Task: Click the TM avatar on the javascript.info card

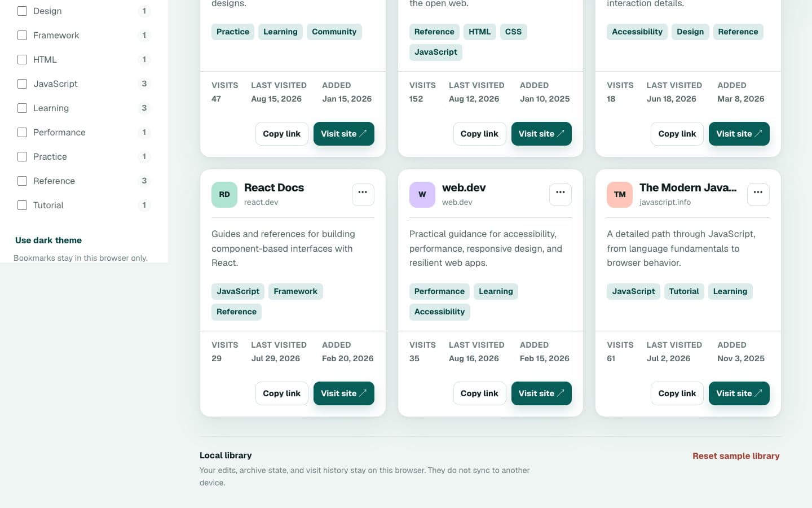Action: click(x=620, y=195)
